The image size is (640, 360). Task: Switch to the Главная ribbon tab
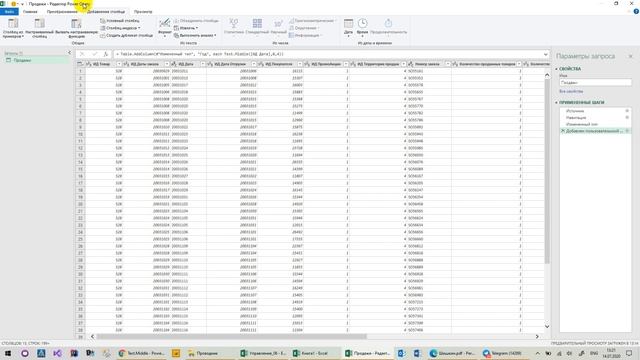(30, 12)
